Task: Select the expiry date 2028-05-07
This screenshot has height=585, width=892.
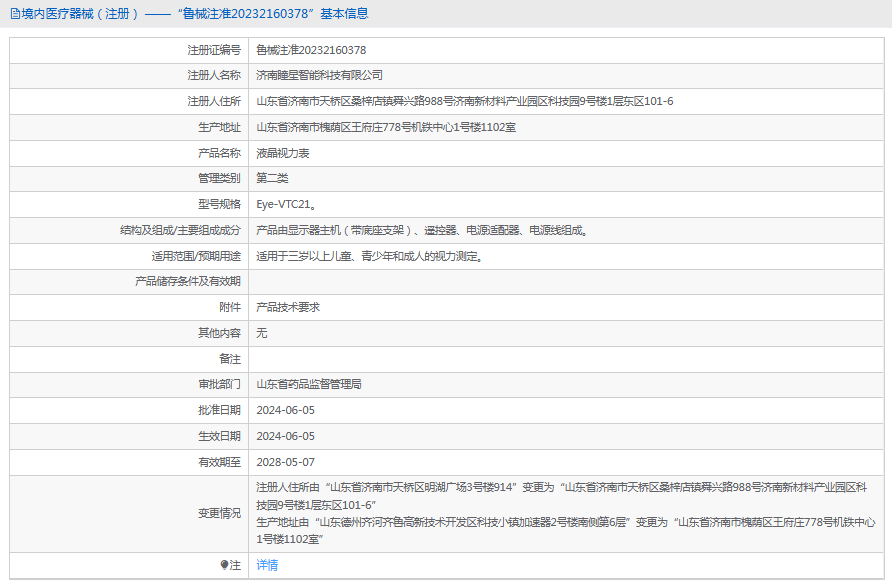Action: (285, 462)
